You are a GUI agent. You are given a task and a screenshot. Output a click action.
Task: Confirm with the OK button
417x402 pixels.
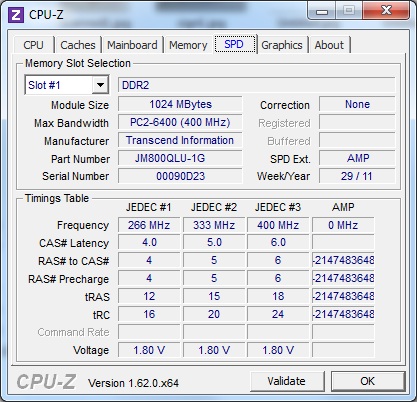(368, 381)
